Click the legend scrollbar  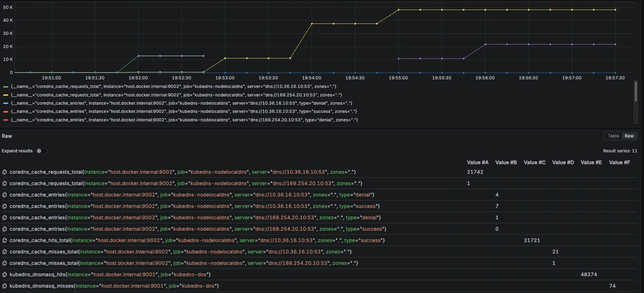pyautogui.click(x=635, y=92)
